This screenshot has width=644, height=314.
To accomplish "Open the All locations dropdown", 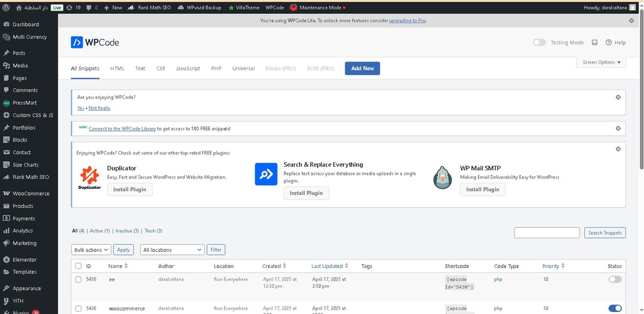I will click(172, 250).
